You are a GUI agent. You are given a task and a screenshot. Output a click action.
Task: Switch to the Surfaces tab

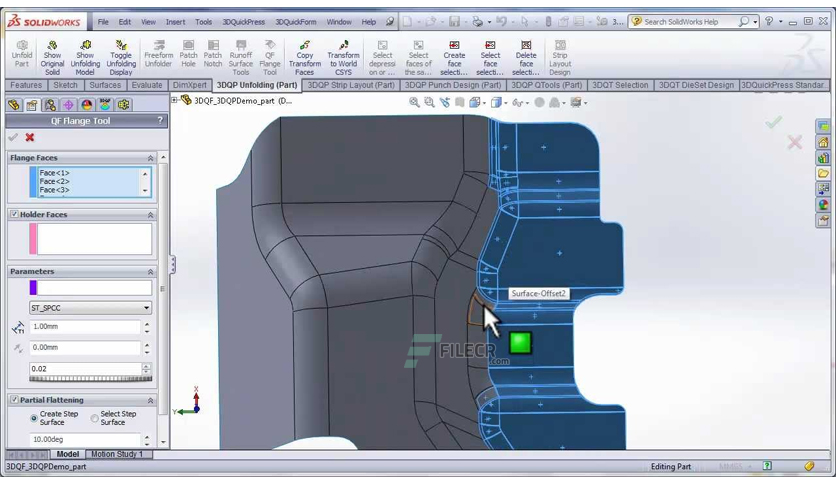(x=105, y=85)
